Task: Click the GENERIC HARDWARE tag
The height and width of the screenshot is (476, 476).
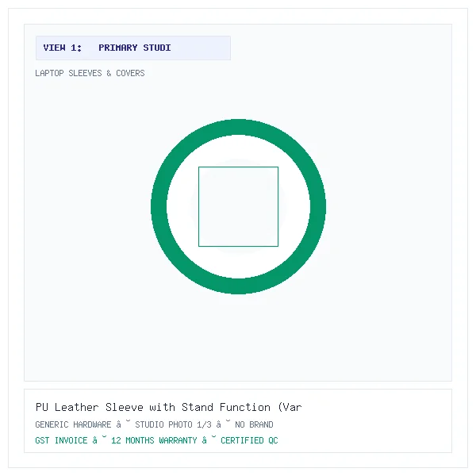Action: (73, 424)
